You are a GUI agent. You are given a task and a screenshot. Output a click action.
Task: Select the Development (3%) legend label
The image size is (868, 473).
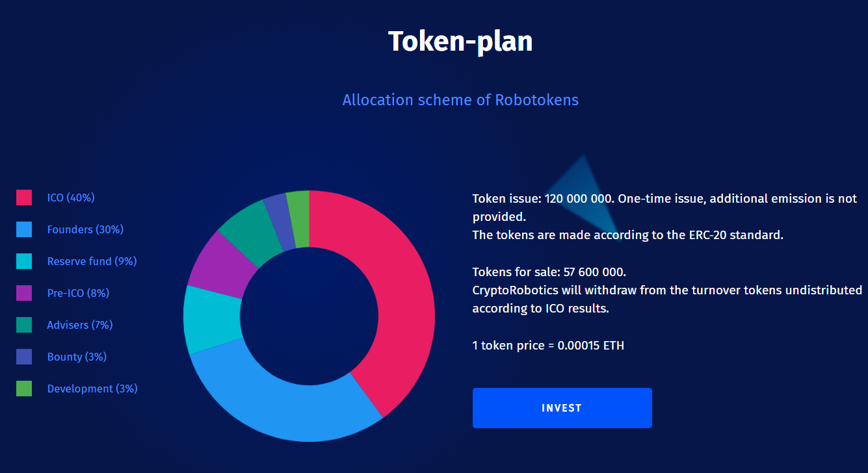click(x=92, y=389)
